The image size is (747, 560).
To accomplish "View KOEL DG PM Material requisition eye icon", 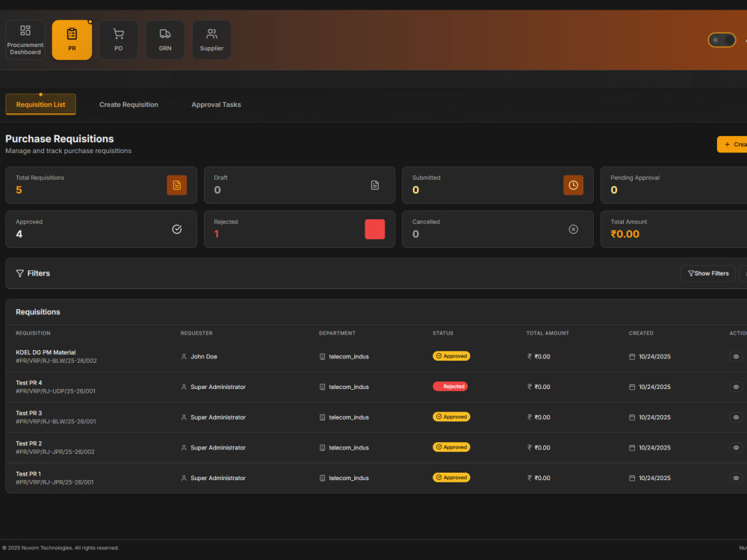I will [x=736, y=357].
